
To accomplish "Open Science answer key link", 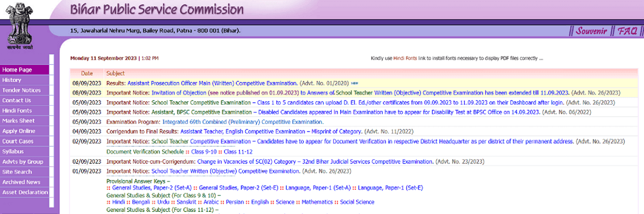I will pyautogui.click(x=285, y=202).
